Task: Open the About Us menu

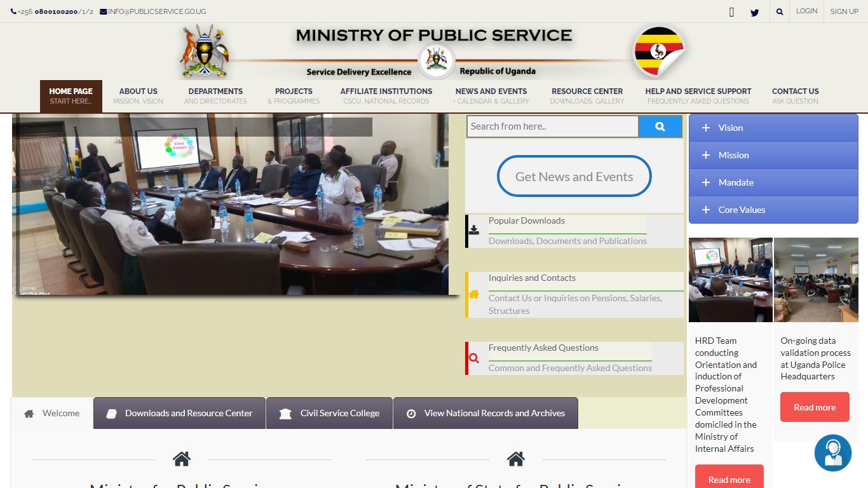Action: 138,96
